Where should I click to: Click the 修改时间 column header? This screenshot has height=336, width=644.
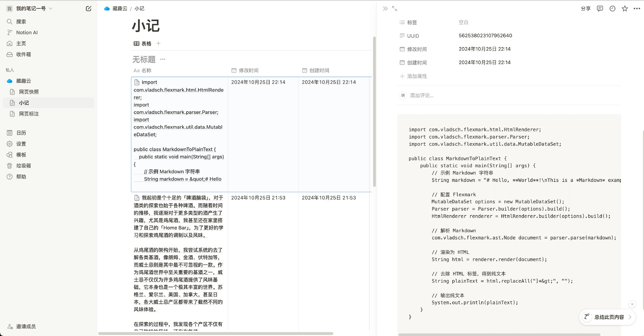[245, 71]
